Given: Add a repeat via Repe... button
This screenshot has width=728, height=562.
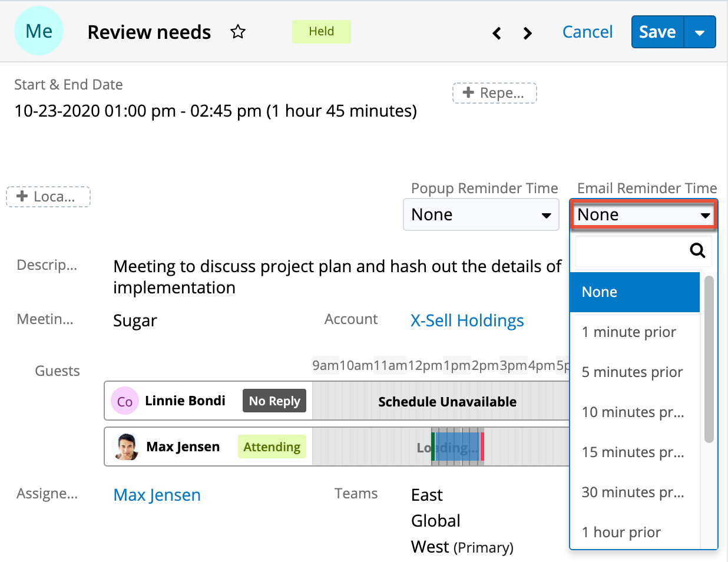Looking at the screenshot, I should (x=494, y=93).
